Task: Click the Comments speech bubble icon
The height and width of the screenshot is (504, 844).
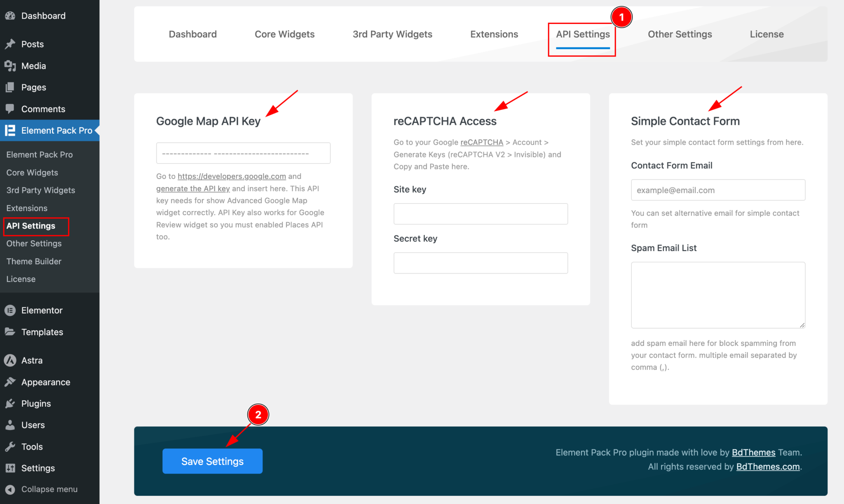Action: click(10, 109)
